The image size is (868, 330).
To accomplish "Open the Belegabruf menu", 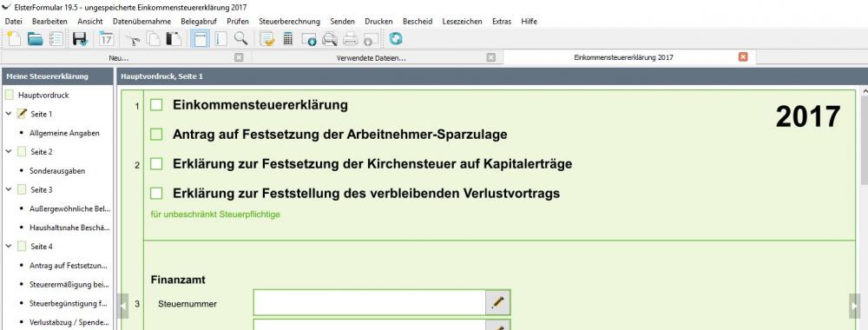I will [x=199, y=21].
